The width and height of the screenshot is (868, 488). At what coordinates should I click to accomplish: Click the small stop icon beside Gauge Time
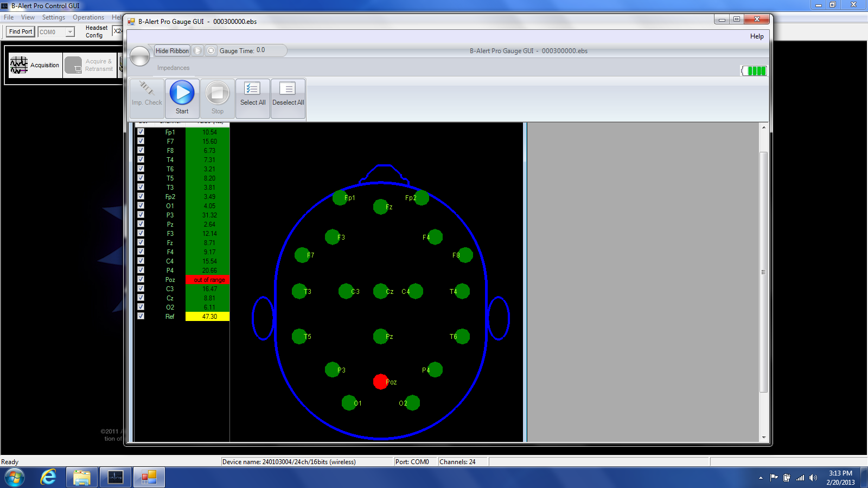(x=211, y=50)
